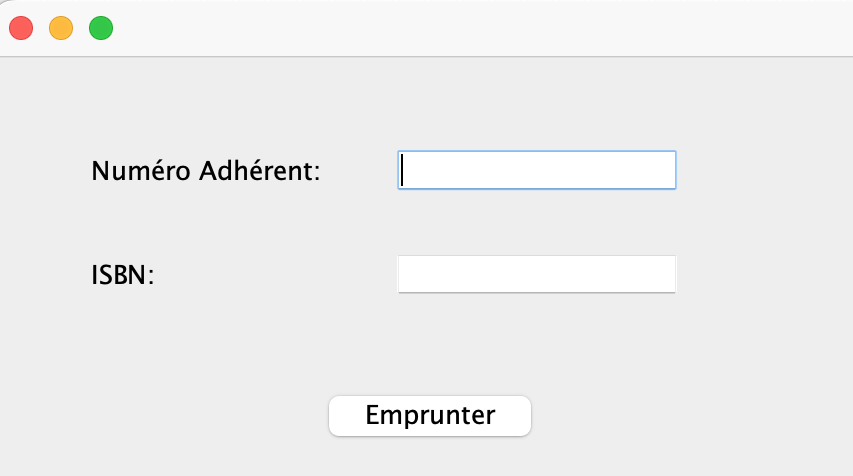Click the ISBN input field
Screen dimensions: 853x476
click(537, 274)
